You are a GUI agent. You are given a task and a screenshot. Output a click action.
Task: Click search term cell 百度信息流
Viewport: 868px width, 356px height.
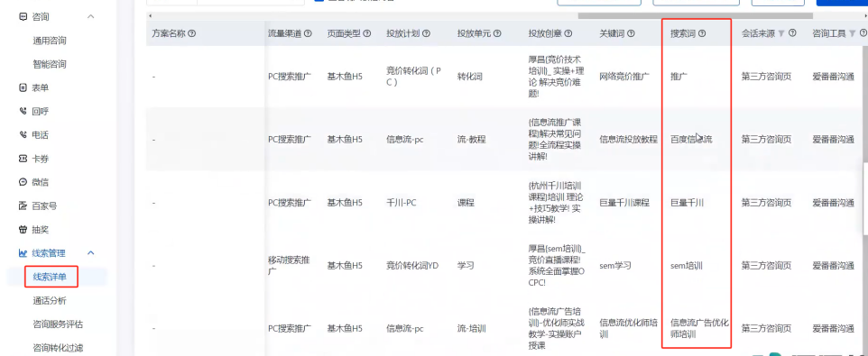click(691, 140)
